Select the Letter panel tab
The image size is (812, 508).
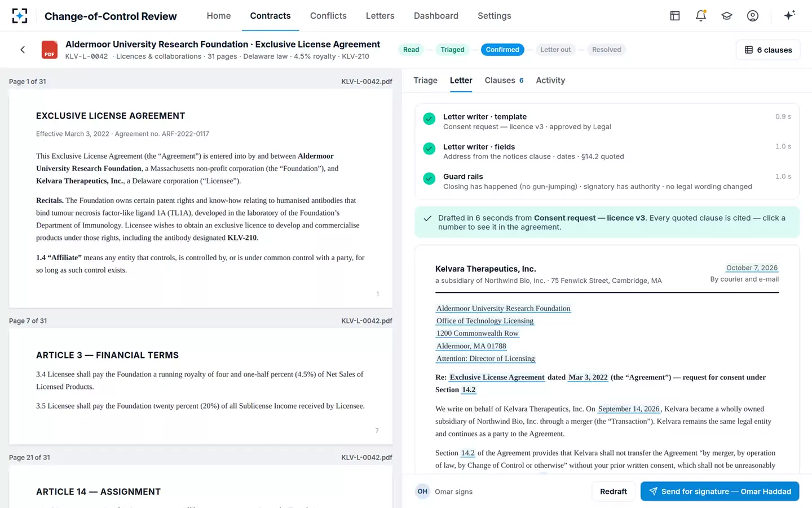pyautogui.click(x=461, y=81)
